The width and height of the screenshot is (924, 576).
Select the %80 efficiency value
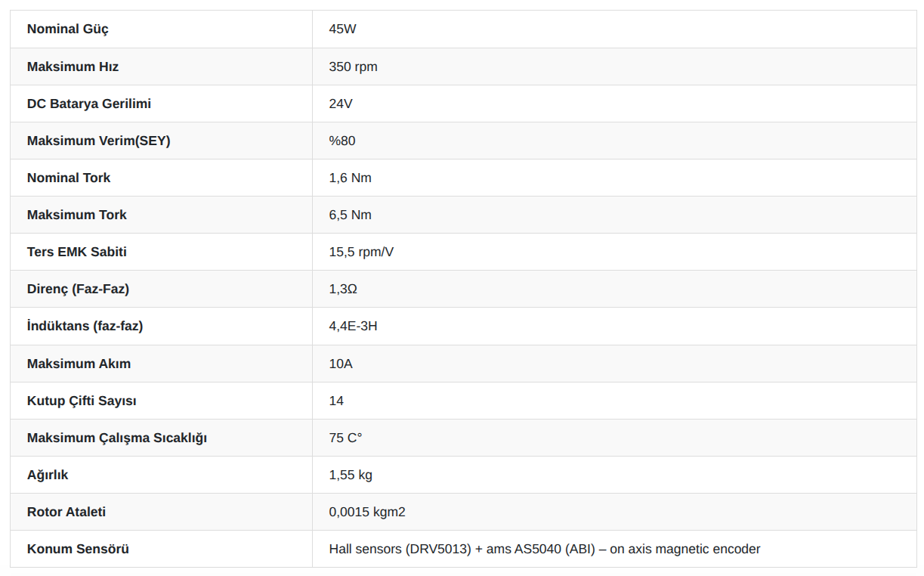[342, 141]
